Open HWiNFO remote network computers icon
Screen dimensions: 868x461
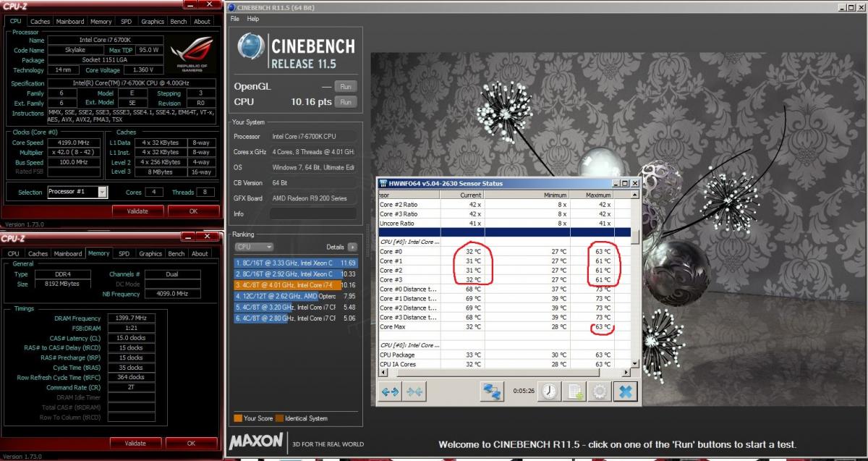pyautogui.click(x=493, y=392)
